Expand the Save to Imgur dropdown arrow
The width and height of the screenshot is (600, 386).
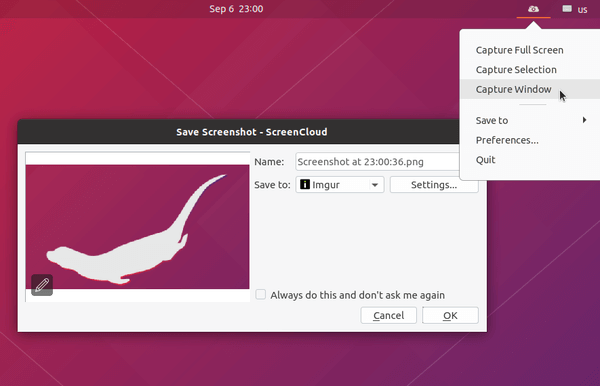pyautogui.click(x=375, y=185)
